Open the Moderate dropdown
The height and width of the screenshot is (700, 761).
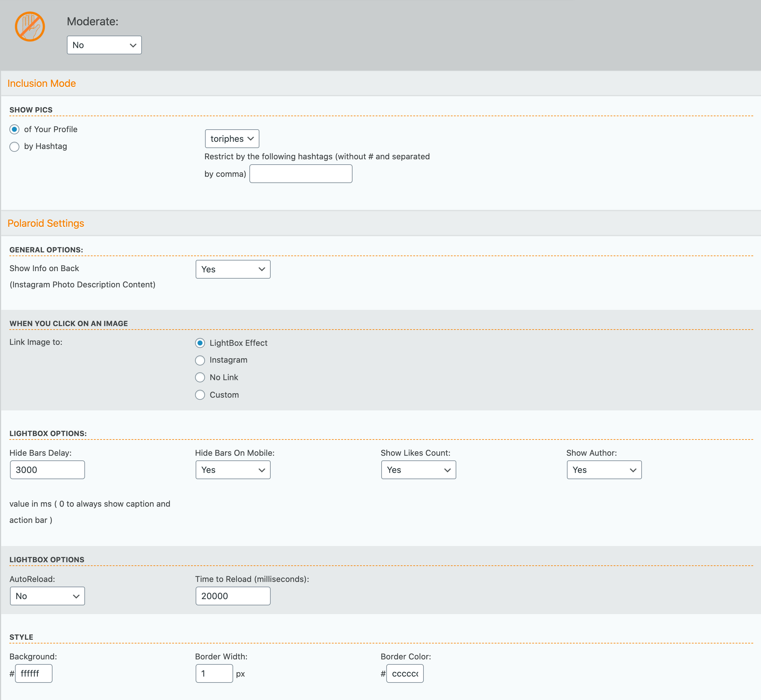tap(104, 45)
